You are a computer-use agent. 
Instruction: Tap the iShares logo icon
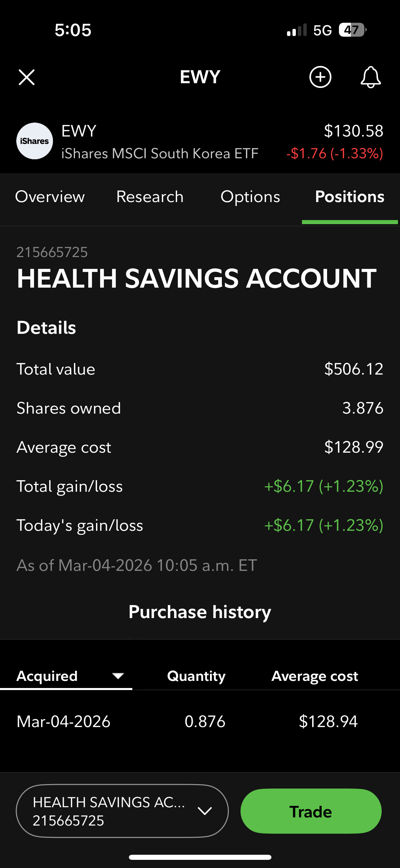[x=35, y=141]
